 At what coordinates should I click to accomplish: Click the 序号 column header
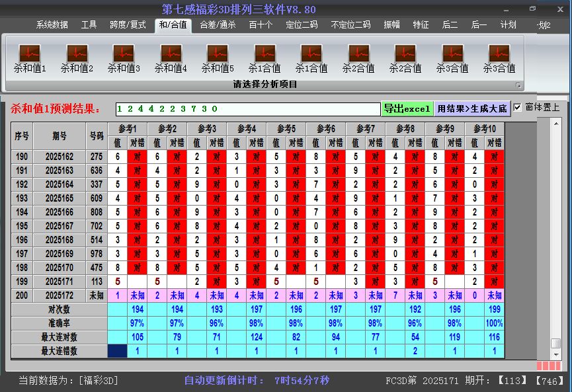point(22,136)
